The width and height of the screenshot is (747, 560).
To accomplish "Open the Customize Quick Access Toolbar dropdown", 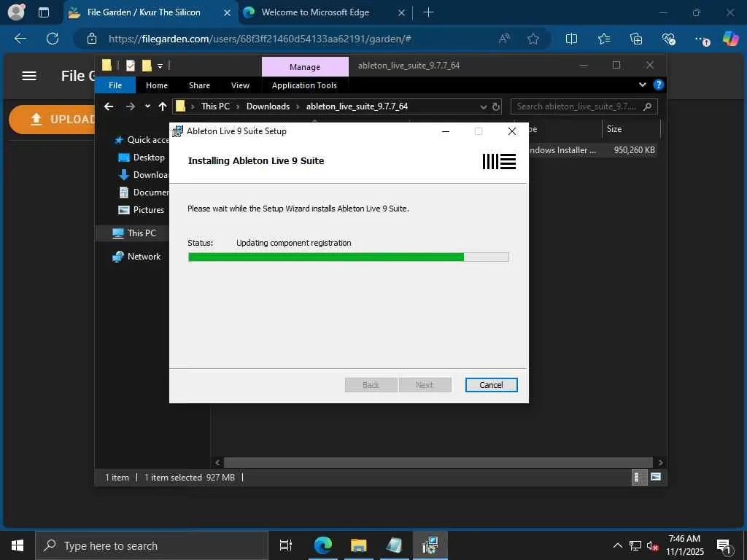I will (160, 66).
